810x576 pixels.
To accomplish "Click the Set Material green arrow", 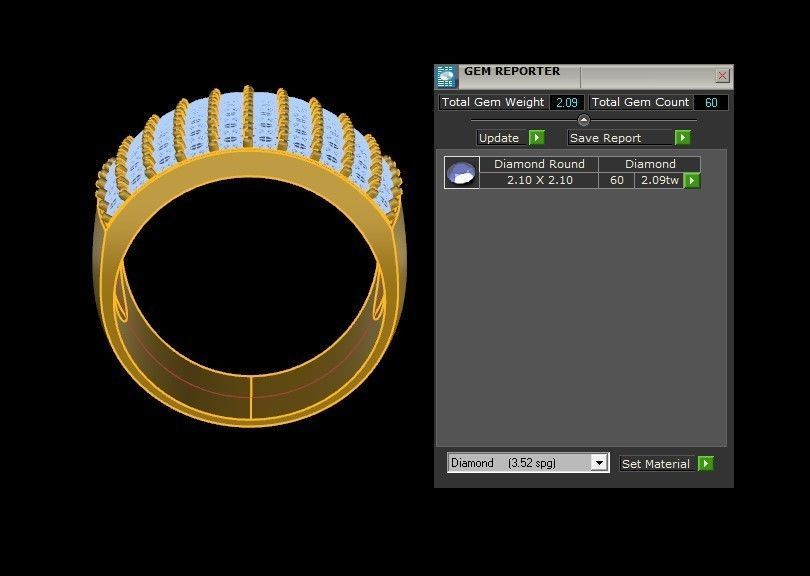I will (706, 463).
